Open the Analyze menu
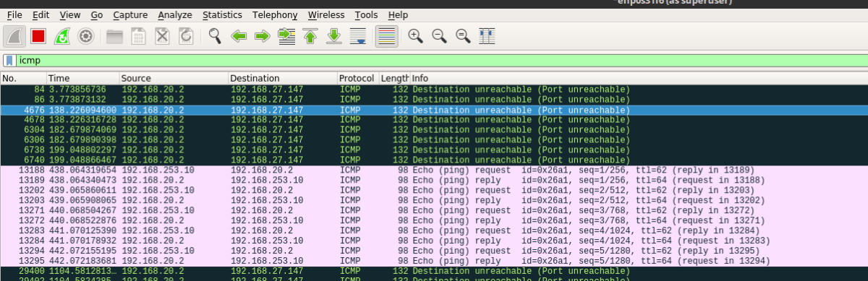Screen dimensions: 868x281 175,14
